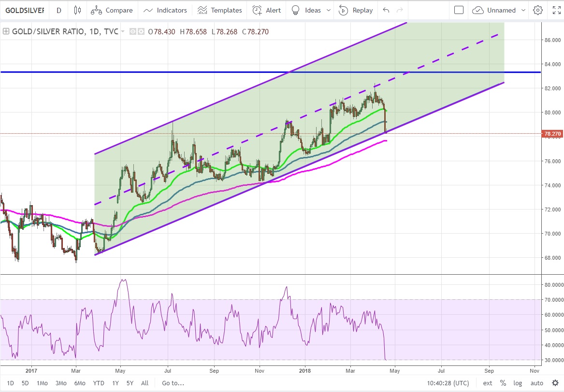Screen dimensions: 564x392
Task: Show All available data range
Action: coord(145,383)
